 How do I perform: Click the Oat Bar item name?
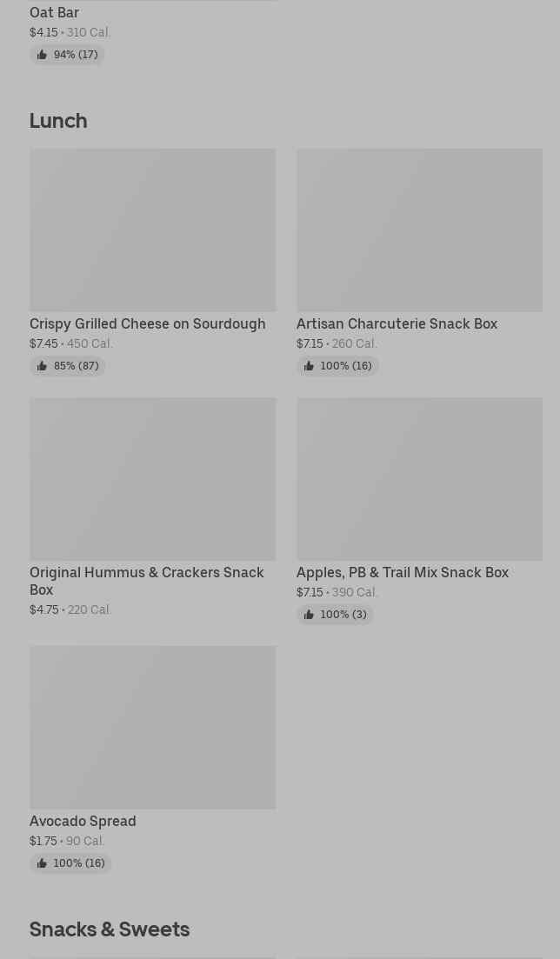pyautogui.click(x=54, y=12)
